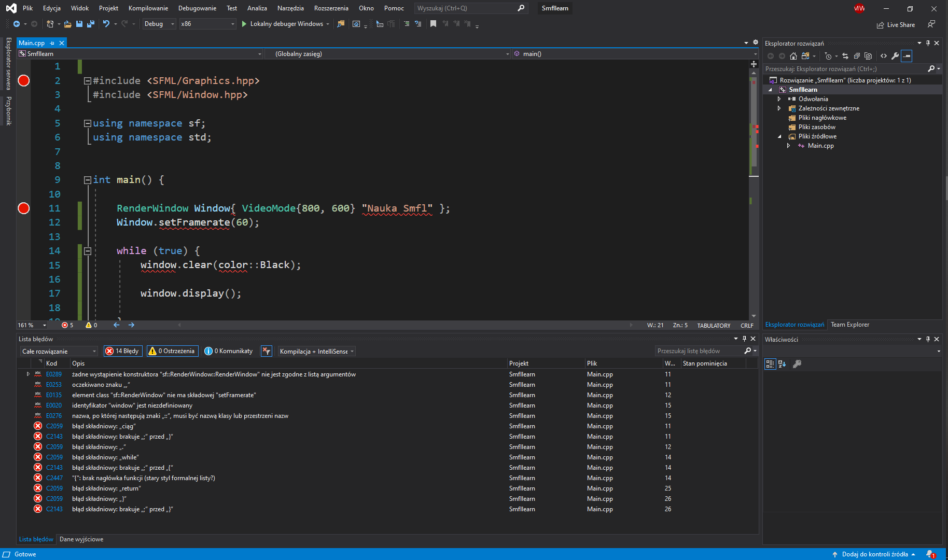
Task: Click Sync with Active Document arrows icon
Action: click(x=845, y=56)
